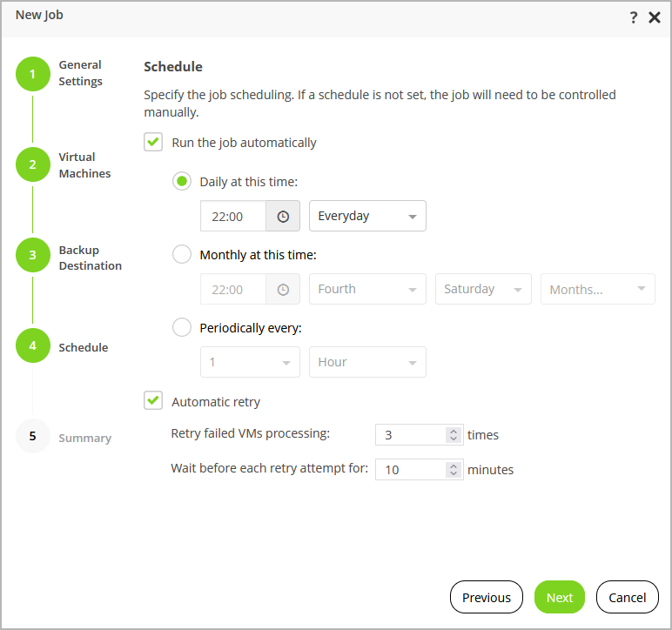The image size is (672, 630).
Task: Click the Cancel button
Action: [x=627, y=597]
